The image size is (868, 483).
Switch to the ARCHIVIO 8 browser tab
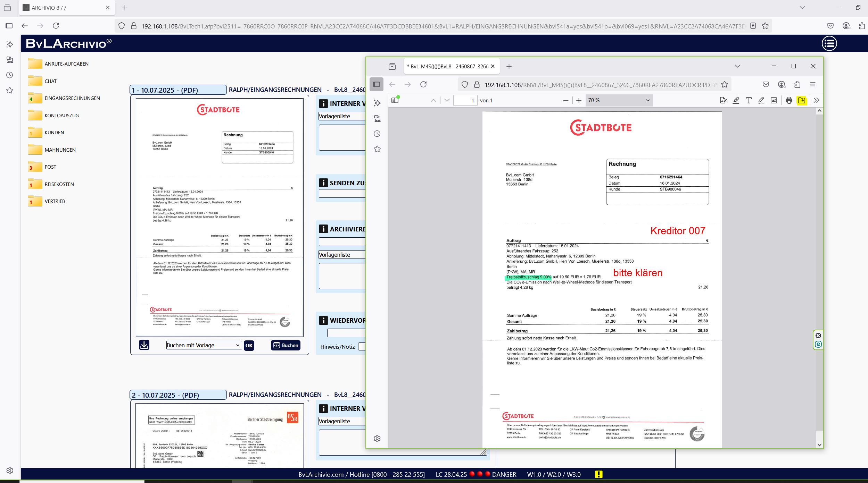click(x=66, y=8)
